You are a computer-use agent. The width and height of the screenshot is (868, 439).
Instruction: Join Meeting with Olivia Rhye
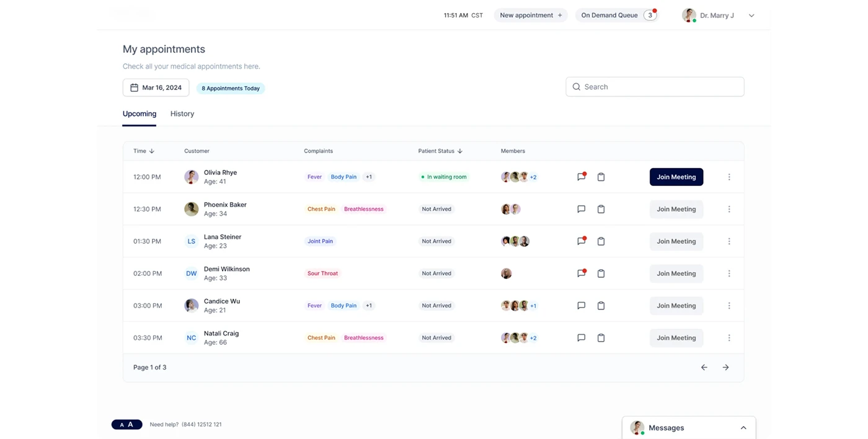[x=676, y=177]
